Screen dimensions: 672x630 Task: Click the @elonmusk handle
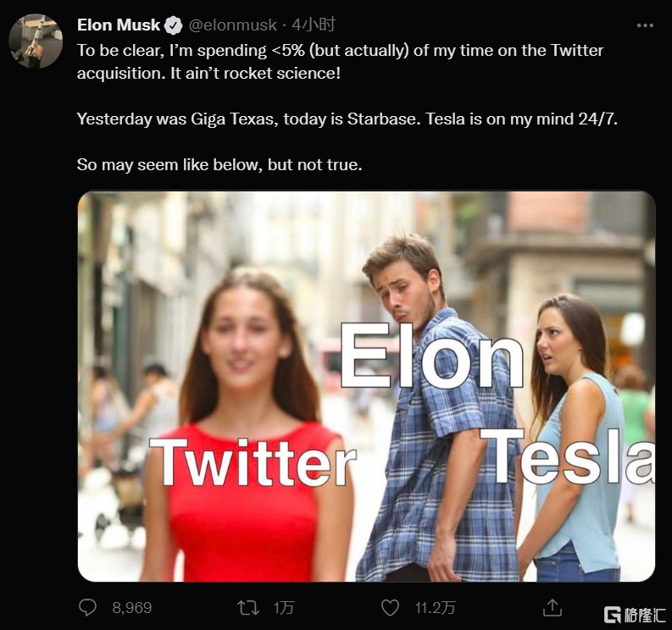[x=231, y=25]
